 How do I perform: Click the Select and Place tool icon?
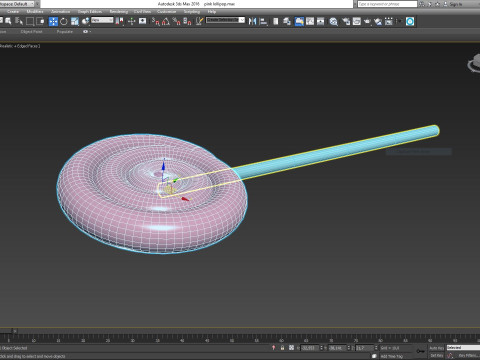coord(86,22)
